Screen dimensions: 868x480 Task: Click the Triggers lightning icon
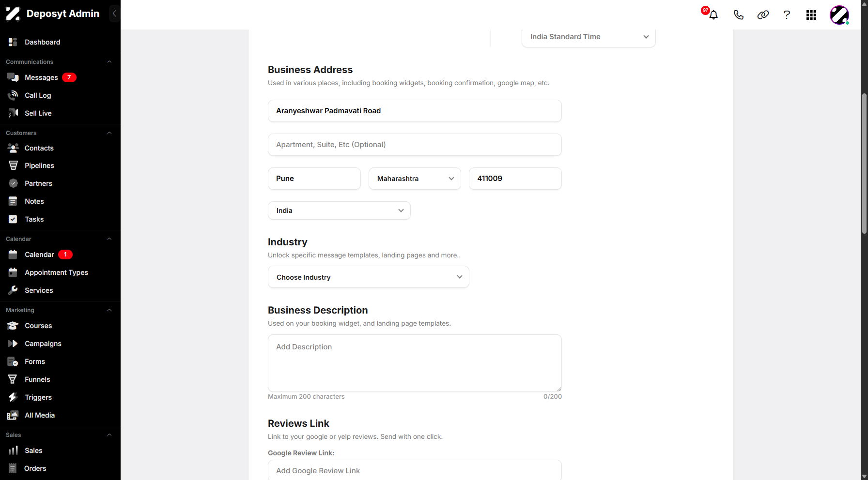pyautogui.click(x=13, y=397)
